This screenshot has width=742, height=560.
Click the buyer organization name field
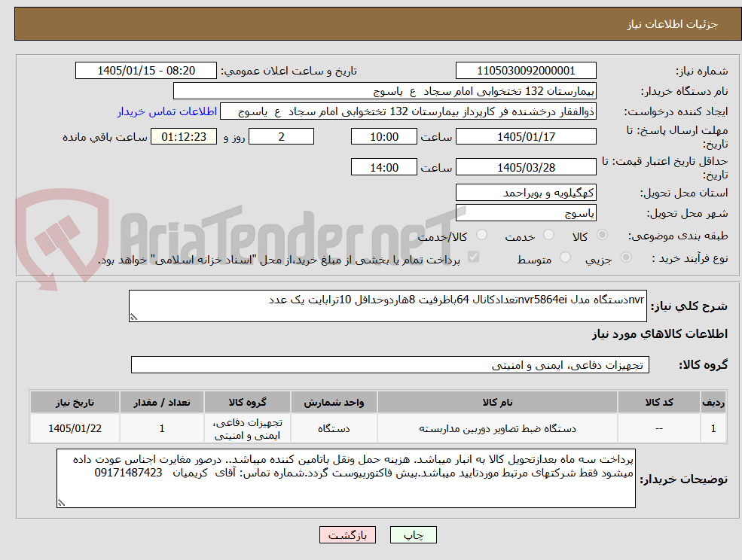[x=385, y=91]
